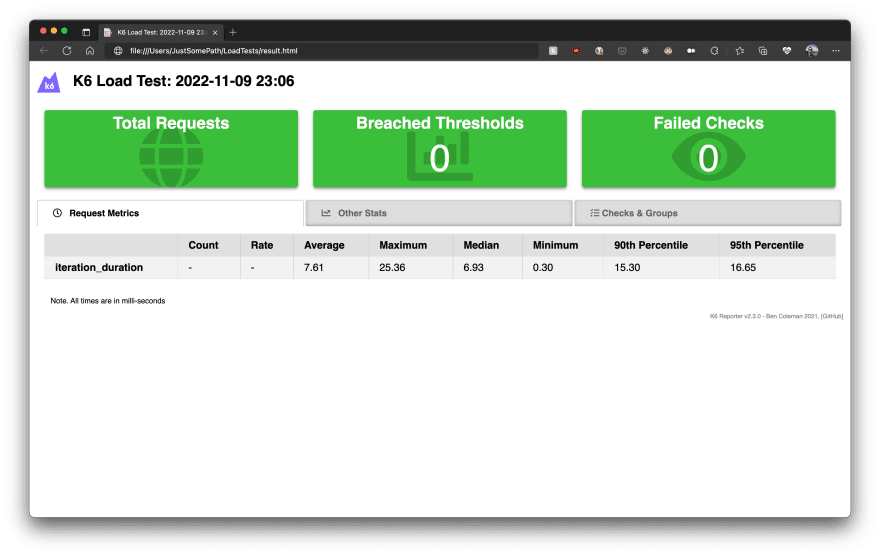Select the iteration_duration row label

coord(99,268)
